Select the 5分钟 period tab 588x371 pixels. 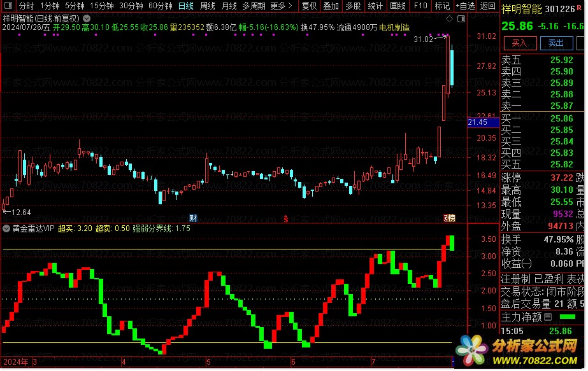[x=75, y=6]
